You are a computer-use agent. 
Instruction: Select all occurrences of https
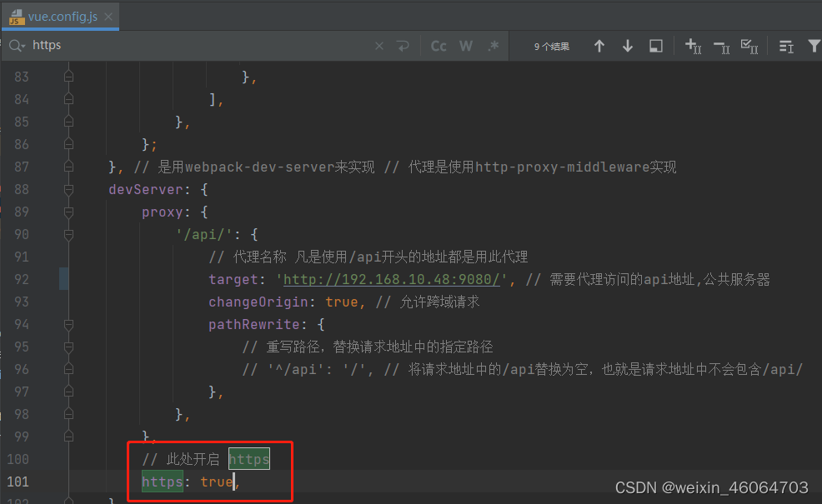click(749, 47)
